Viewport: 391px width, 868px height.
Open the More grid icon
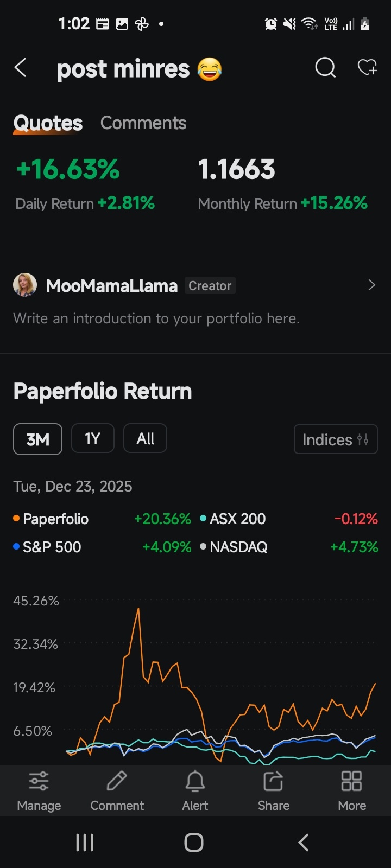tap(351, 781)
